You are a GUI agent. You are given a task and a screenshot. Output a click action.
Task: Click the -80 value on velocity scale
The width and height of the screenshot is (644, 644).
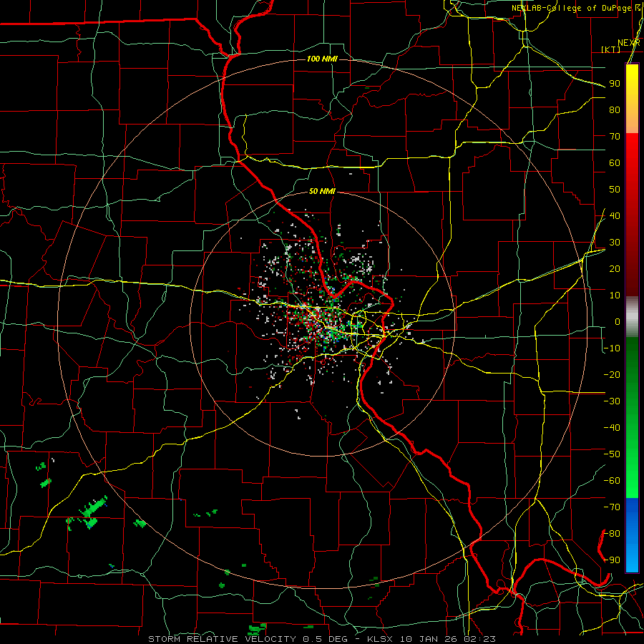[612, 534]
